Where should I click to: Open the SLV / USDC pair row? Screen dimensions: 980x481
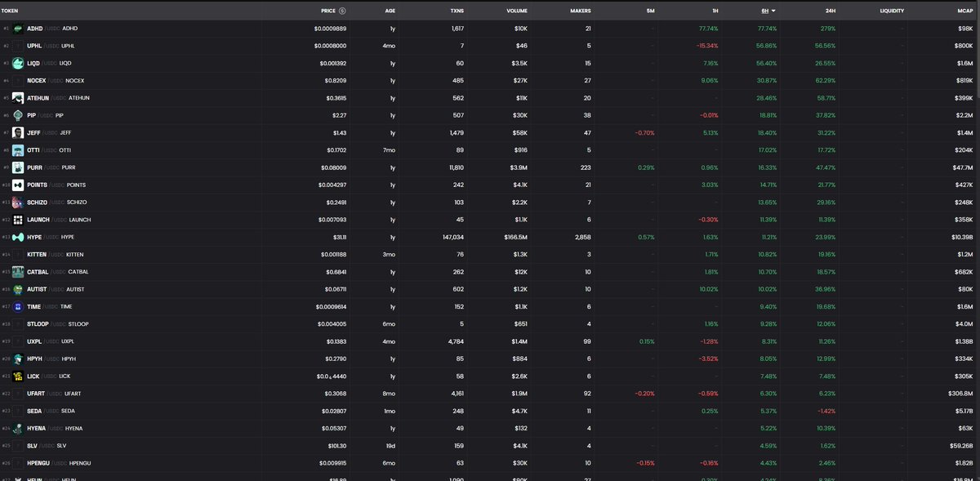(x=490, y=445)
